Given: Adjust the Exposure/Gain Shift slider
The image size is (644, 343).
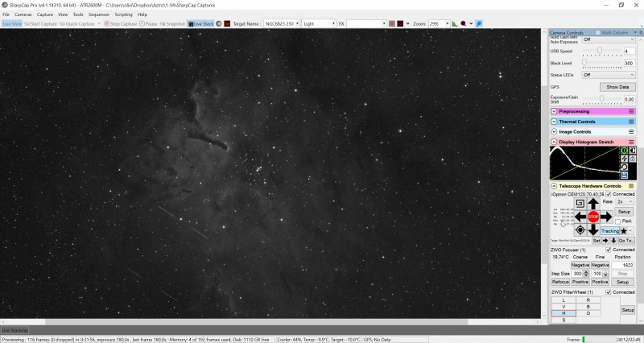Looking at the screenshot, I should pyautogui.click(x=601, y=99).
